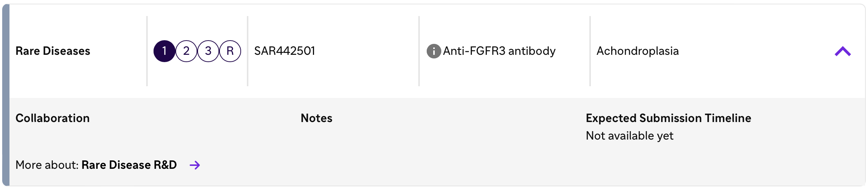Click the 'More about:' label text
The image size is (868, 190).
click(x=47, y=165)
